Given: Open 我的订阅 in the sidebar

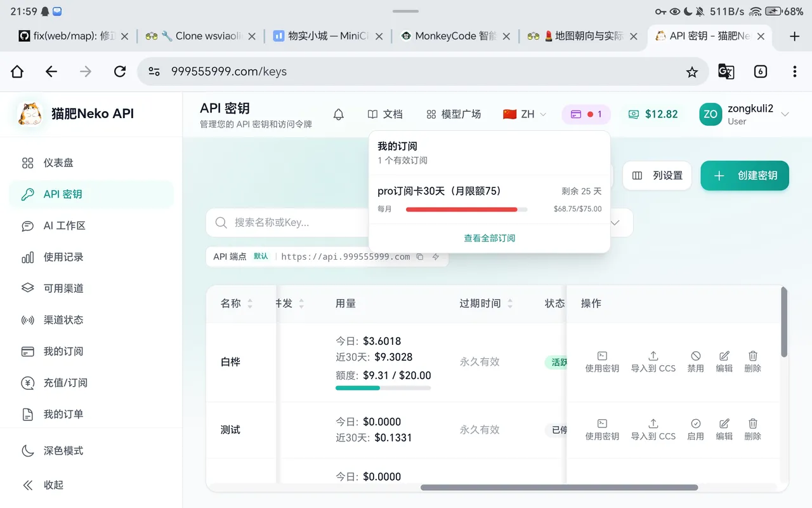Looking at the screenshot, I should point(91,351).
